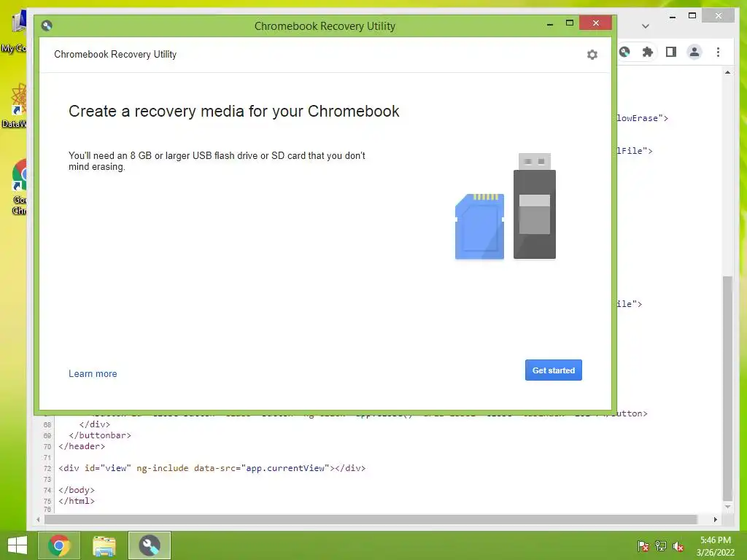Switch to Chrome in the taskbar

click(59, 545)
